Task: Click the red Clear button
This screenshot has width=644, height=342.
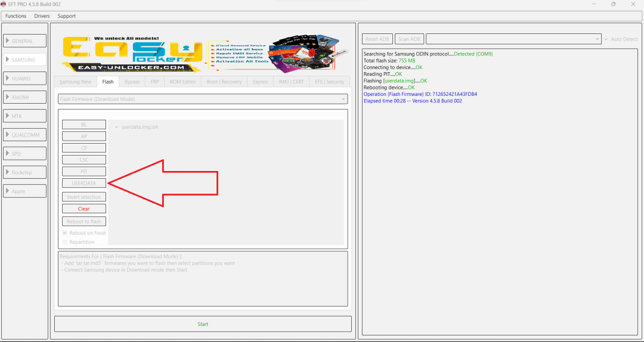Action: [x=84, y=209]
